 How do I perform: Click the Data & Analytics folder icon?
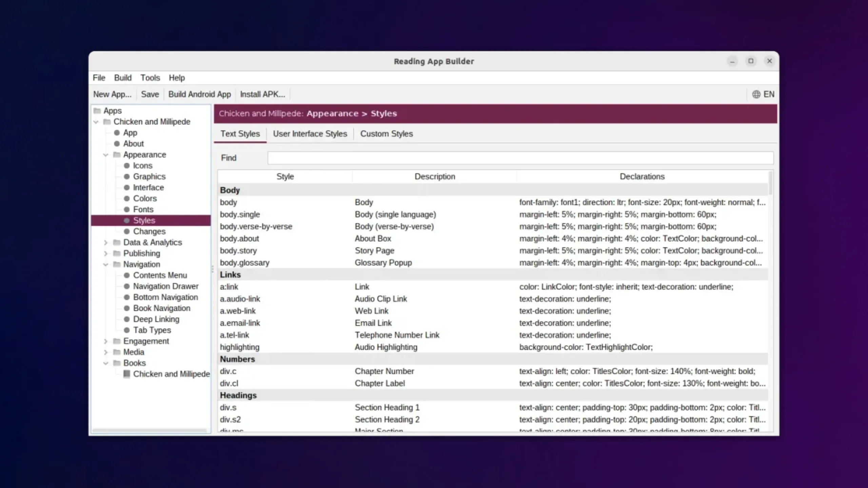[117, 242]
